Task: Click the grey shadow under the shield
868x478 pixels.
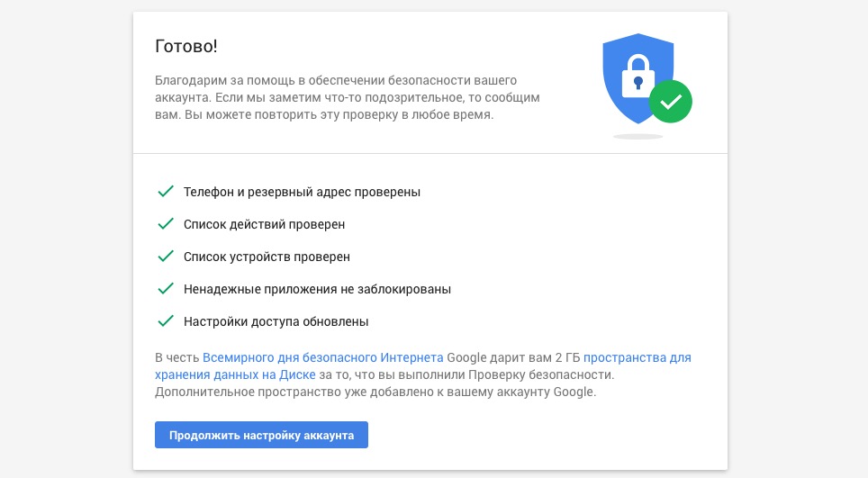Action: point(637,136)
